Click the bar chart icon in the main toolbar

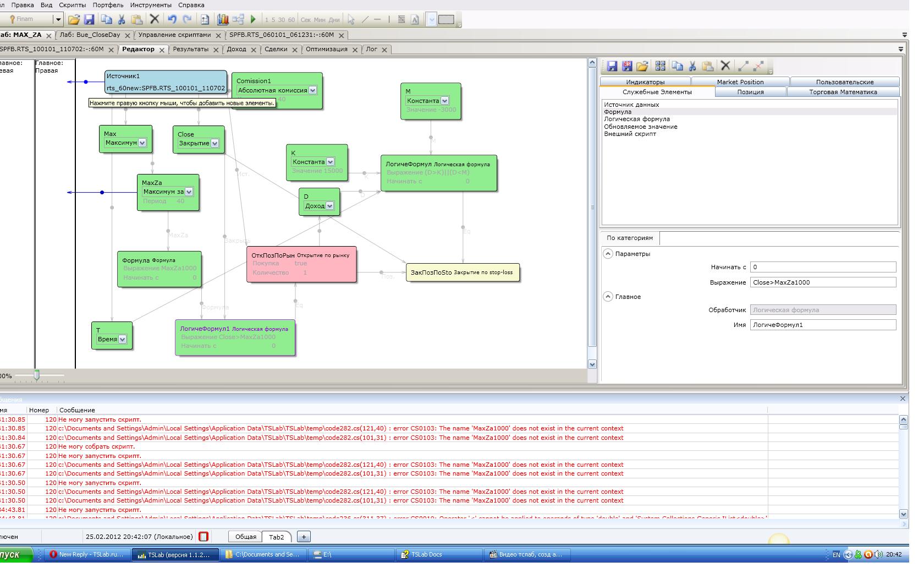[223, 19]
